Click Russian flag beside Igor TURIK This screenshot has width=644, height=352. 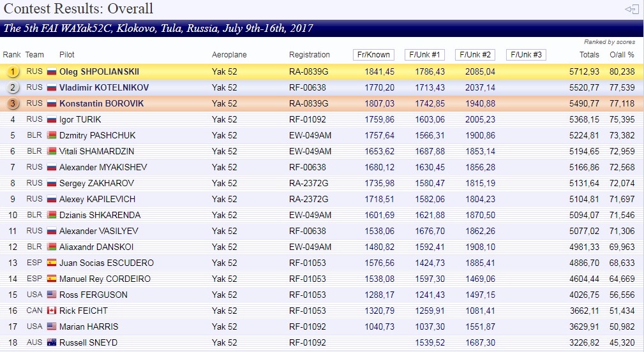tap(51, 119)
